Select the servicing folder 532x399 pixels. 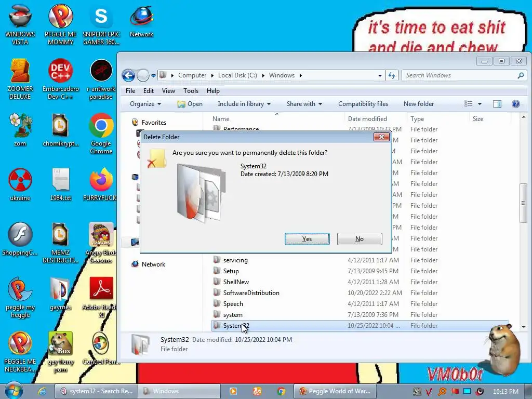point(235,260)
